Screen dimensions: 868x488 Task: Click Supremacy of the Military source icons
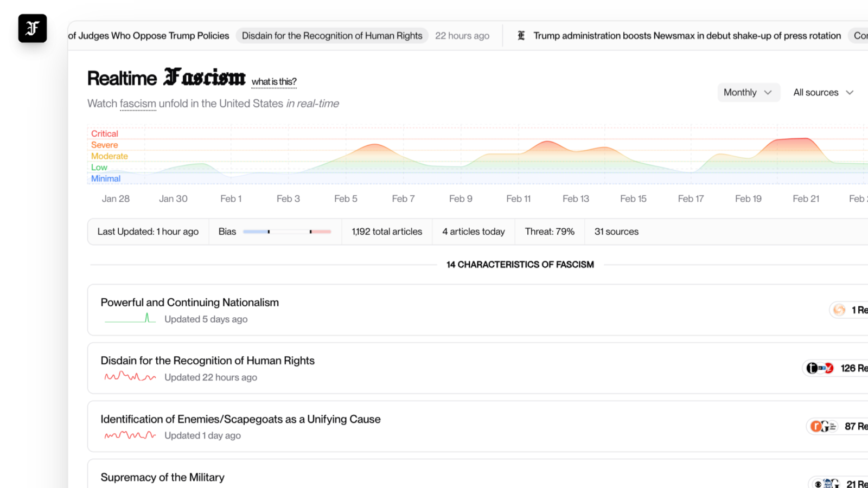click(x=827, y=483)
